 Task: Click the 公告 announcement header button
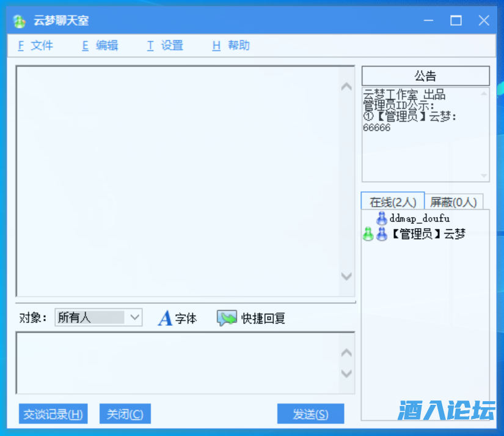425,76
